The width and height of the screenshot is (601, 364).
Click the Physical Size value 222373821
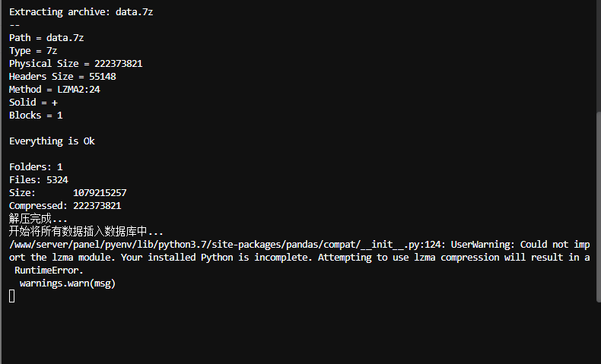119,64
